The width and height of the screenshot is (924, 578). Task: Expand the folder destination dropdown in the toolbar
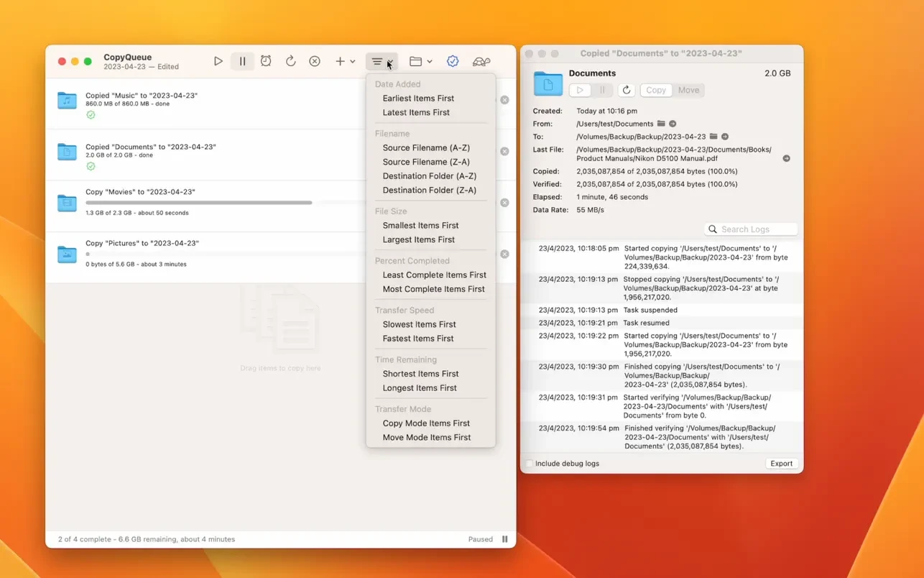(420, 62)
